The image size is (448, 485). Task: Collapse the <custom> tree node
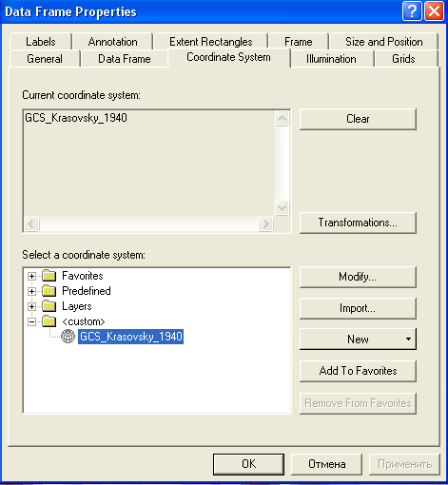tap(31, 321)
